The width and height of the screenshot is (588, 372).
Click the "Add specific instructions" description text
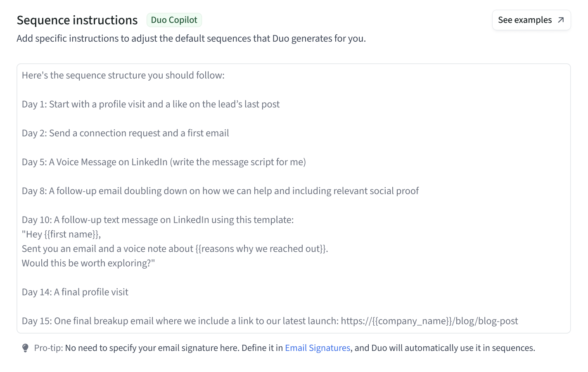pos(191,39)
